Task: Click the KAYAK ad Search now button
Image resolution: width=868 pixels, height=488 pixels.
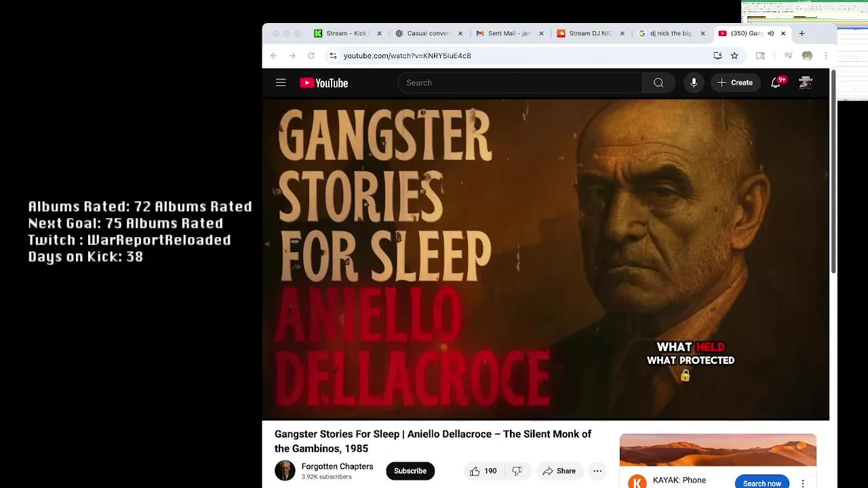Action: (x=762, y=482)
